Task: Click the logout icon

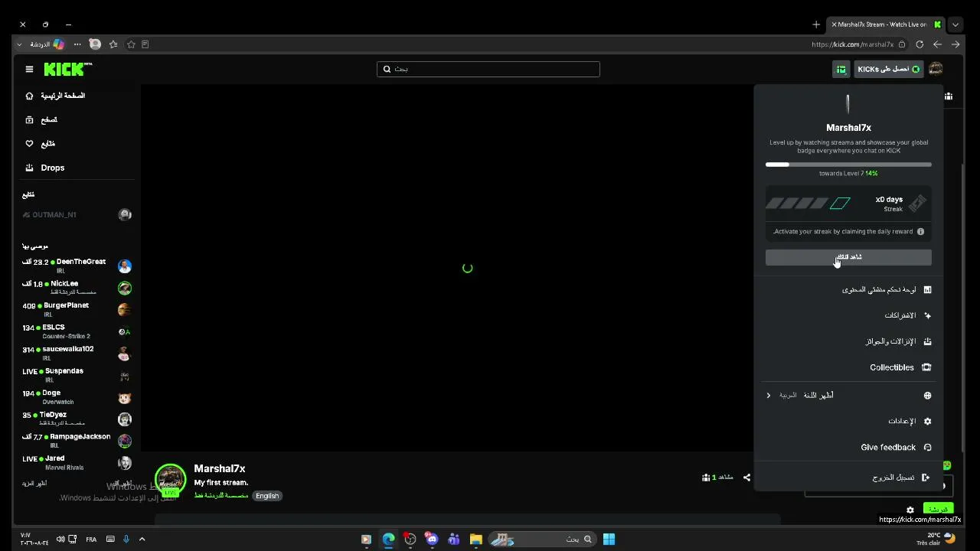Action: 926,478
